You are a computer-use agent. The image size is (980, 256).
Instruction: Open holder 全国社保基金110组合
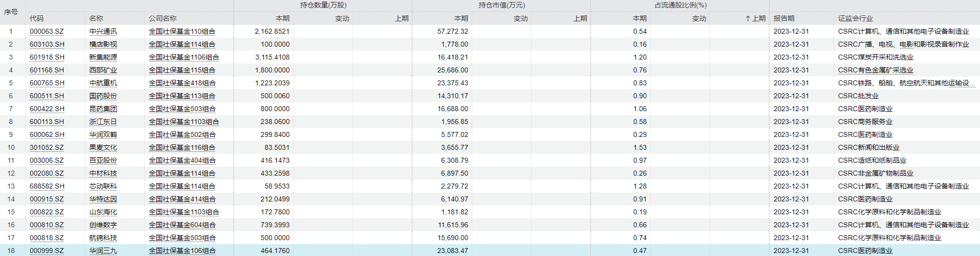point(182,31)
